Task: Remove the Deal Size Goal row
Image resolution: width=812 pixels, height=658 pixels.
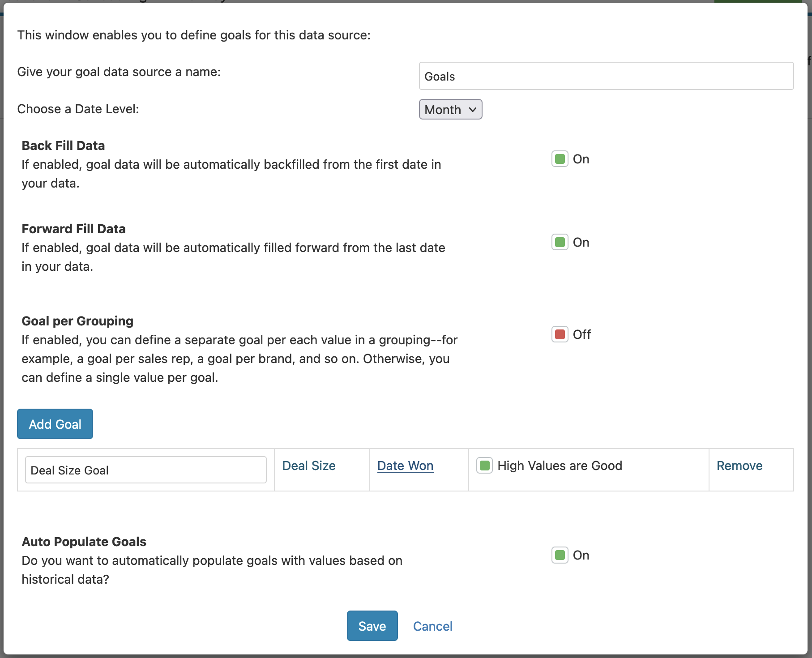Action: click(x=739, y=466)
